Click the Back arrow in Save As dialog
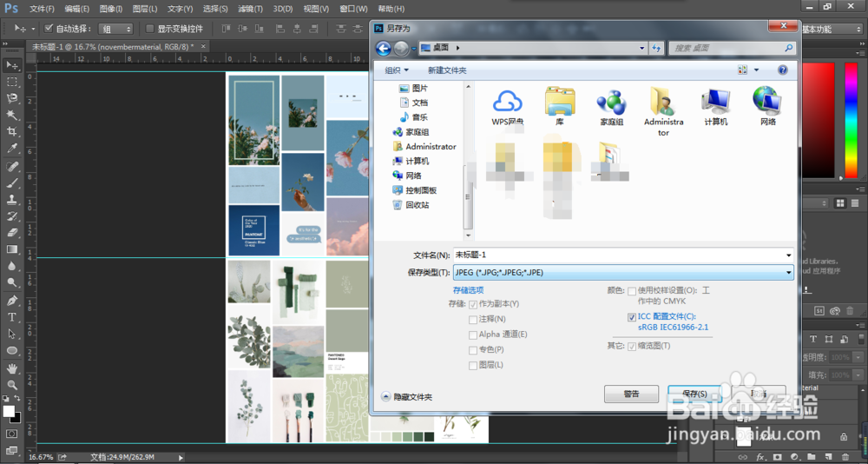The width and height of the screenshot is (868, 464). [x=383, y=49]
